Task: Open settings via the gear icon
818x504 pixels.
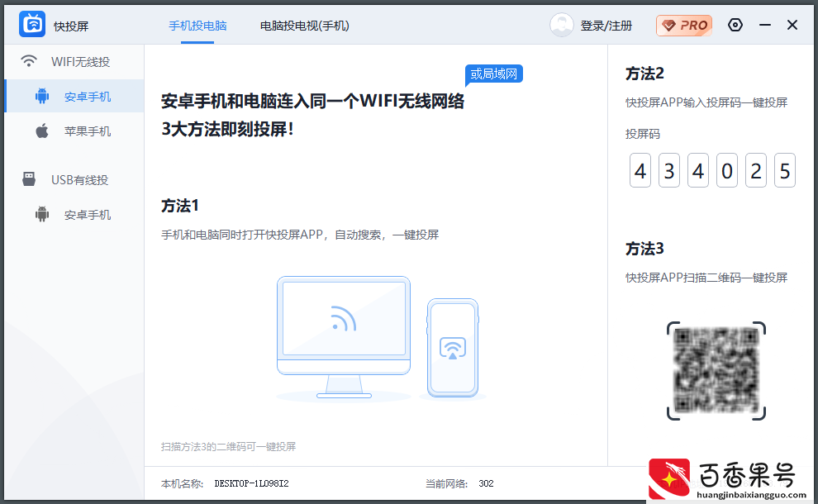Action: (735, 25)
